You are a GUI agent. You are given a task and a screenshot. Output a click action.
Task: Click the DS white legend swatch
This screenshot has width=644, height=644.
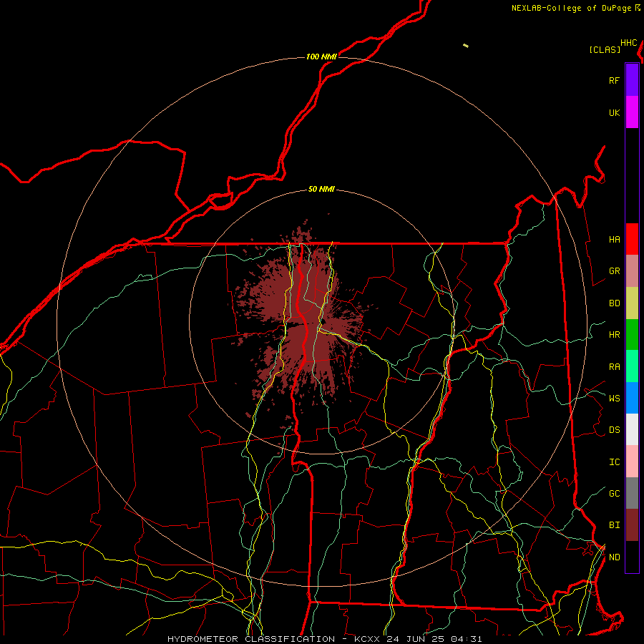[x=632, y=429]
